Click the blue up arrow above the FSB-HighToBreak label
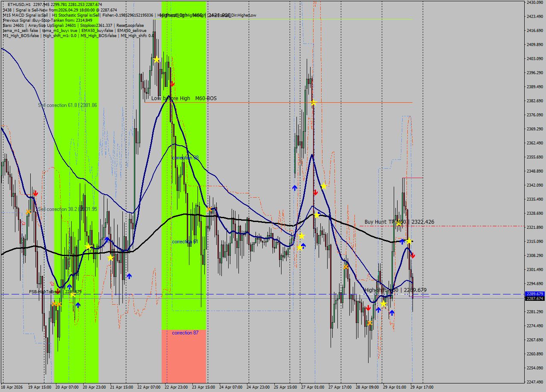 tap(69, 285)
